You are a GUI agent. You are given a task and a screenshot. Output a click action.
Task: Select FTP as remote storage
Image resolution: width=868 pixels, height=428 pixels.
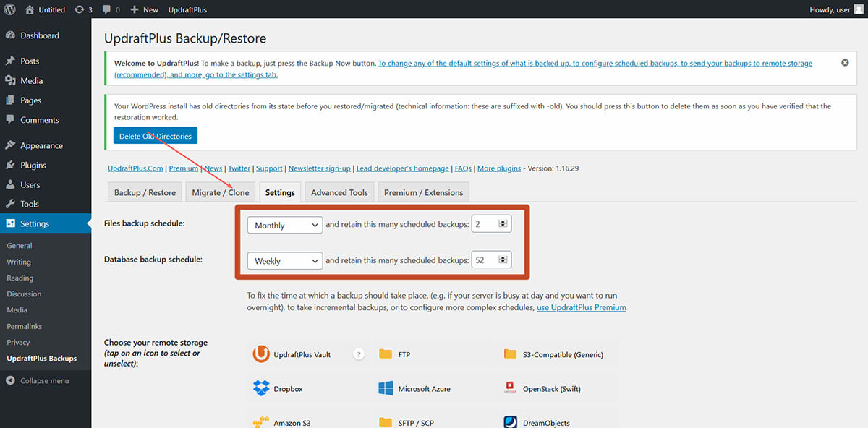[433, 354]
